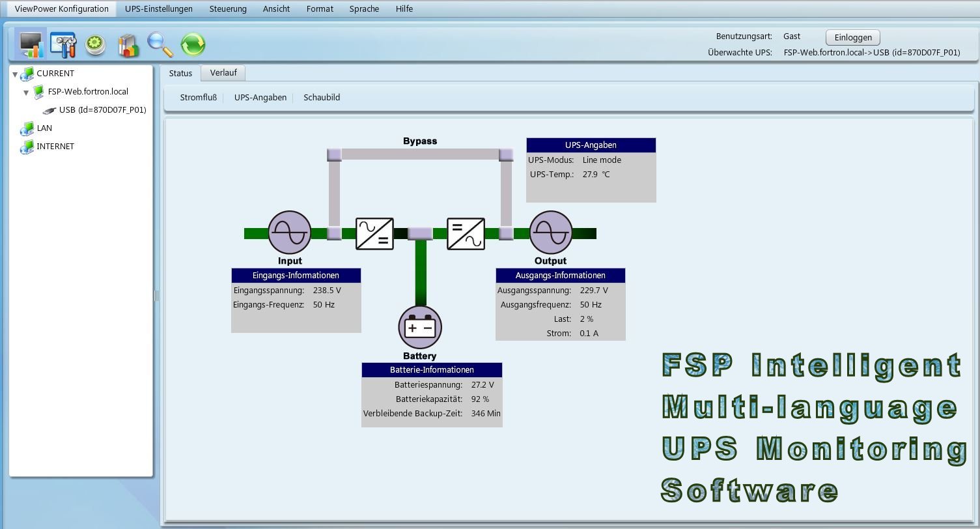This screenshot has height=529, width=980.
Task: Open the colorful bar chart toolbar icon
Action: pos(128,44)
